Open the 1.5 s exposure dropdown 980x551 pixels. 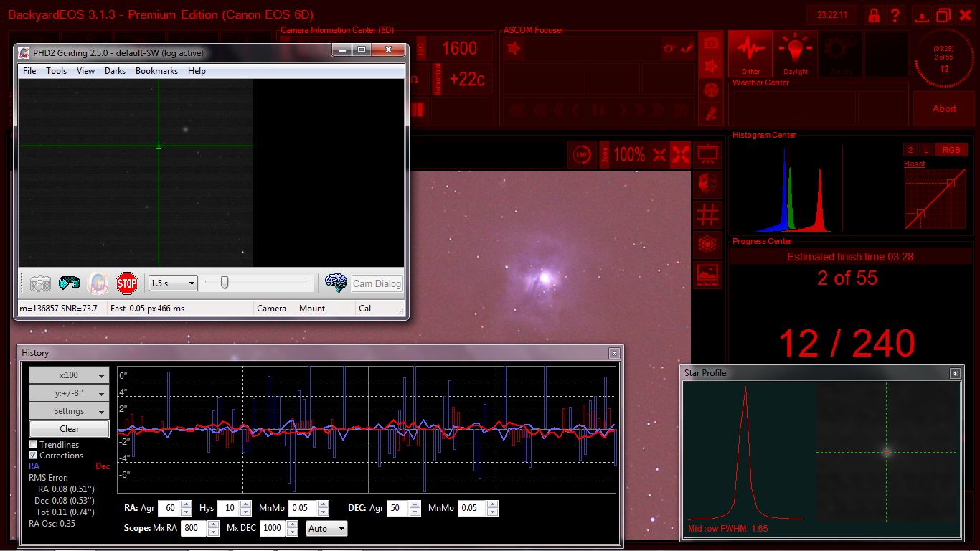coord(172,283)
